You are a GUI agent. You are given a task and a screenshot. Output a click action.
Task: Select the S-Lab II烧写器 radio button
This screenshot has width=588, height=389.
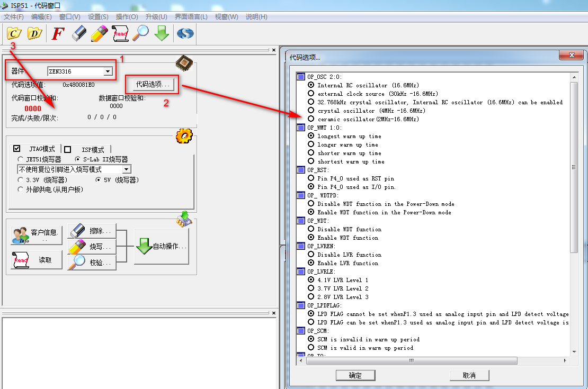point(77,159)
